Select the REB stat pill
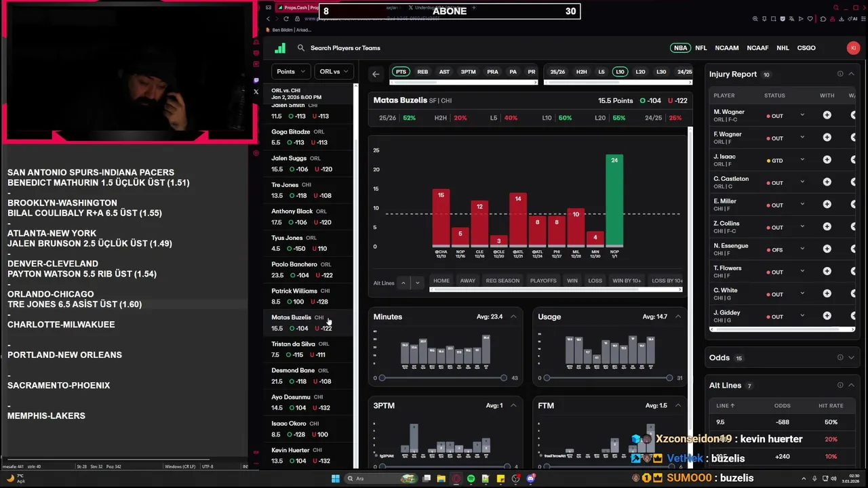Viewport: 868px width, 488px height. (422, 72)
